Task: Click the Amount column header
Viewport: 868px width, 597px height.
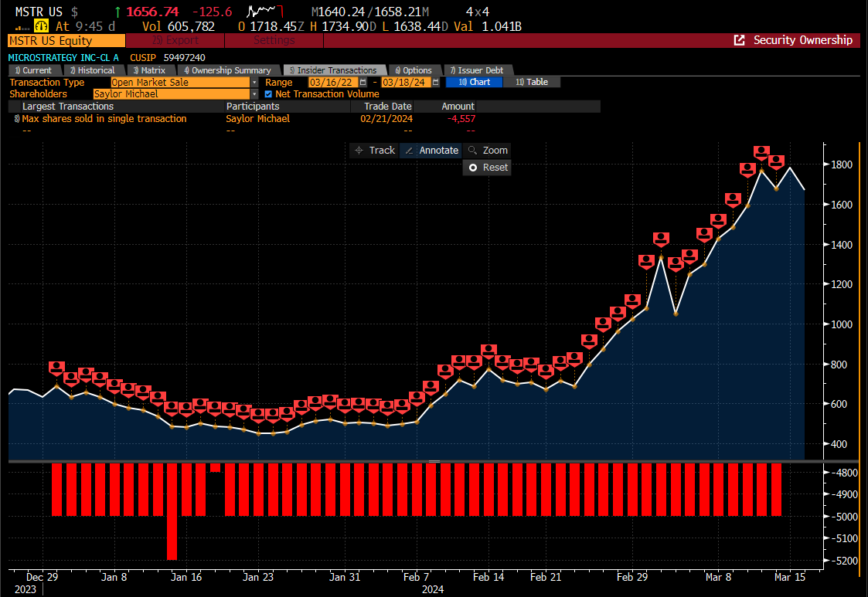Action: click(x=458, y=107)
